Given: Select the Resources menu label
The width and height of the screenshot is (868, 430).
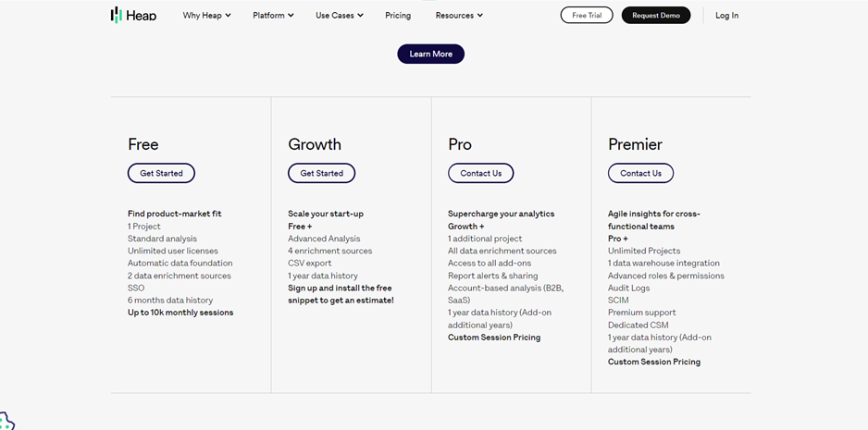Looking at the screenshot, I should click(x=454, y=16).
